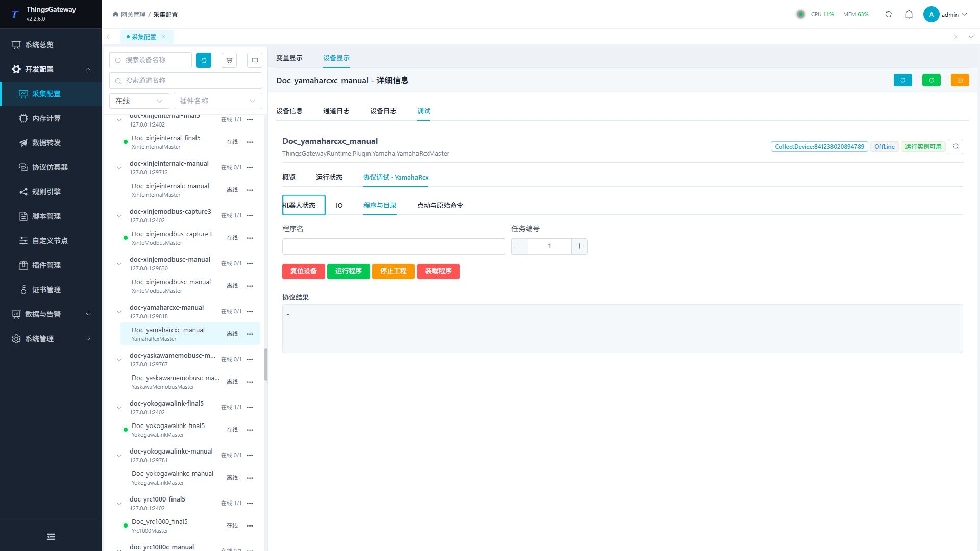This screenshot has width=980, height=551.
Task: Click the green connection status indicator near CPU
Action: point(801,14)
